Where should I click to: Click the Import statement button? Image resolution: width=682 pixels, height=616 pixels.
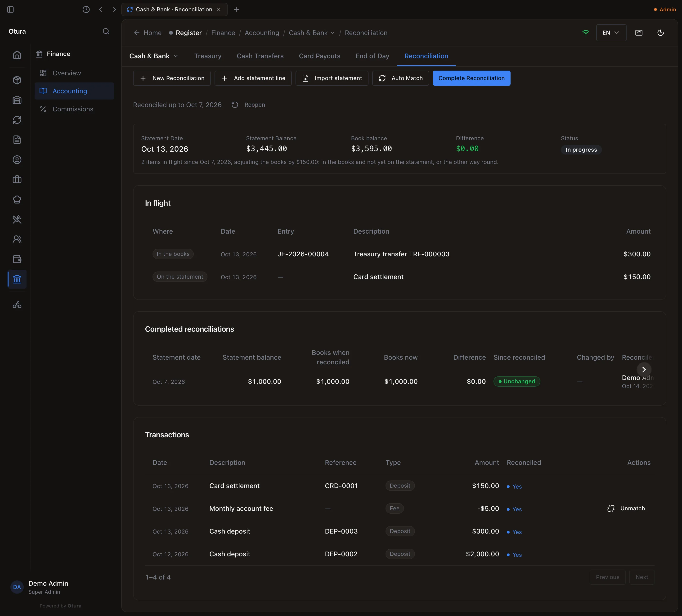(x=332, y=78)
